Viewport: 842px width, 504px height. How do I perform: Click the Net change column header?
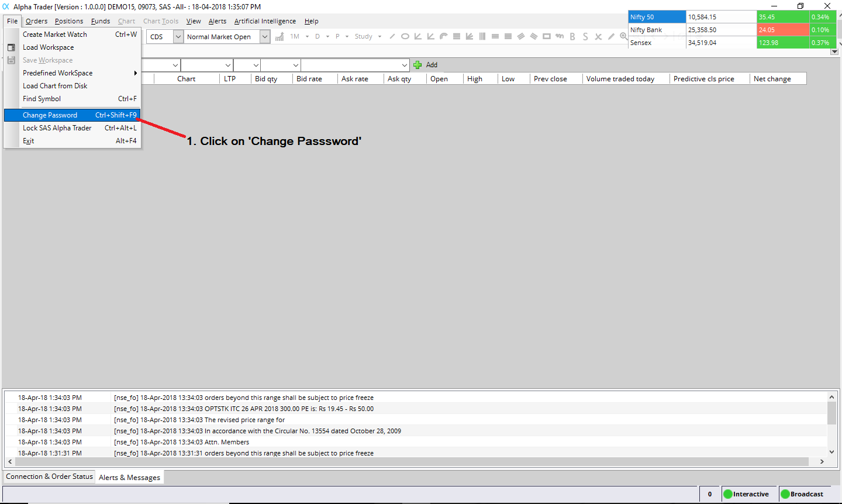(x=778, y=79)
